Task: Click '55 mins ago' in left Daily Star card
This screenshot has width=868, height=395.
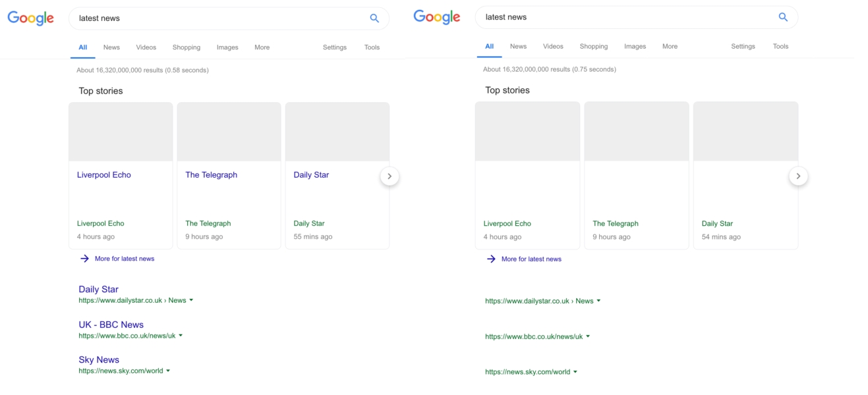Action: [313, 236]
